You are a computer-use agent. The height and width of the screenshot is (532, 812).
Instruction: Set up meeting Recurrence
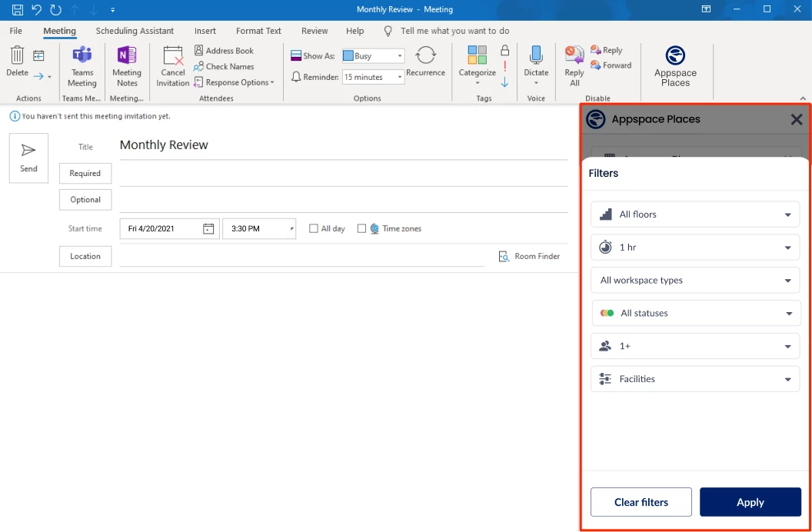tap(426, 62)
